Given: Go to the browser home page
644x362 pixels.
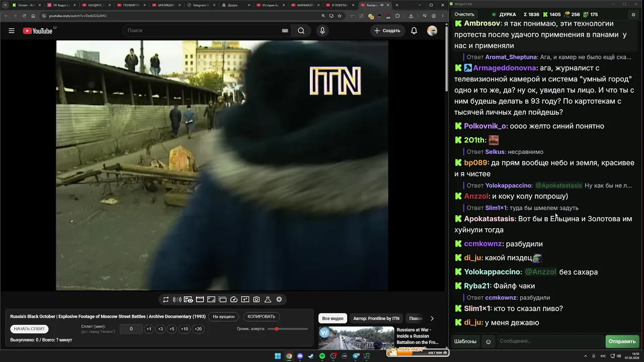Looking at the screenshot, I should [33, 16].
